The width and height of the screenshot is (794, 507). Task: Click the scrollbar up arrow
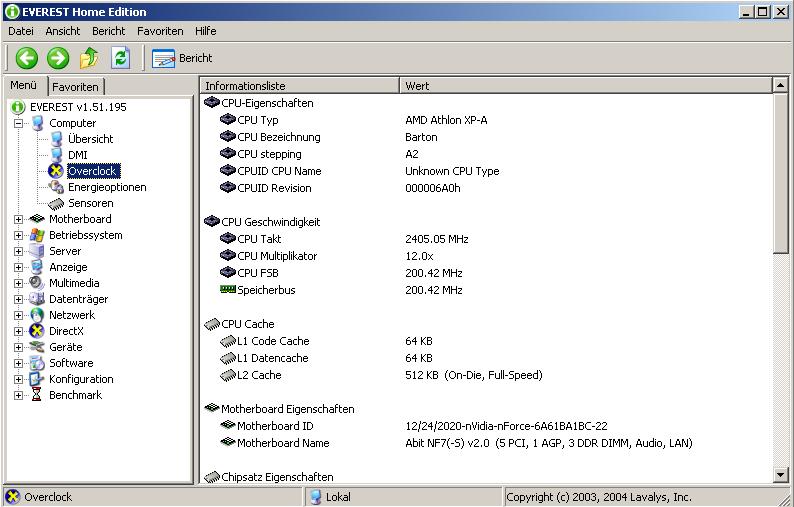tap(780, 85)
